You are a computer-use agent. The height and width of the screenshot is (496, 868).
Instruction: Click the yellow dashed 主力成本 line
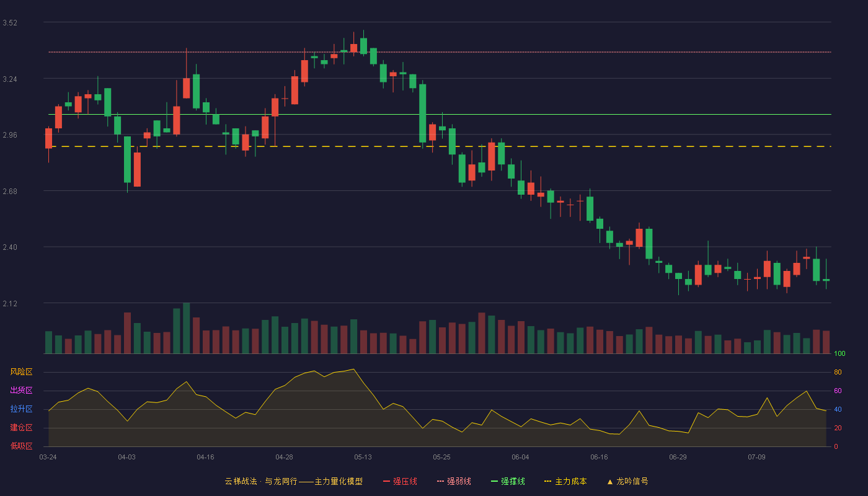pyautogui.click(x=440, y=146)
